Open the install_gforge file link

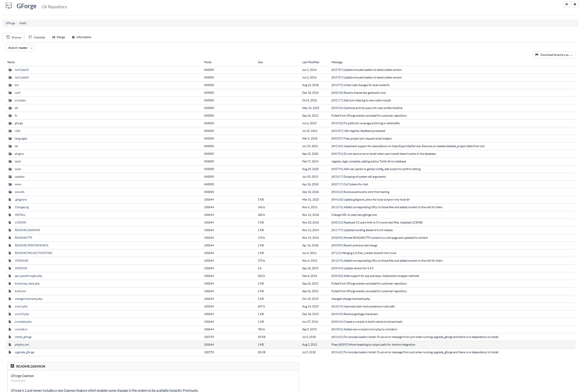click(x=23, y=337)
